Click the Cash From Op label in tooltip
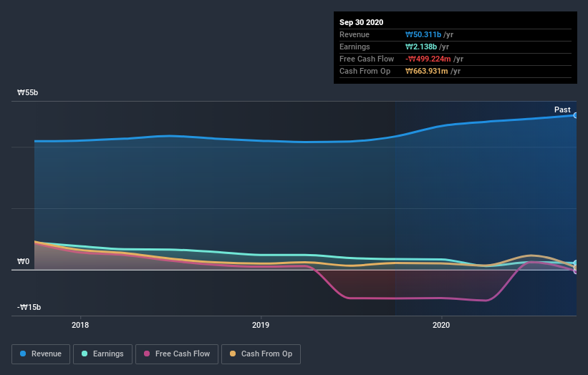 click(365, 71)
